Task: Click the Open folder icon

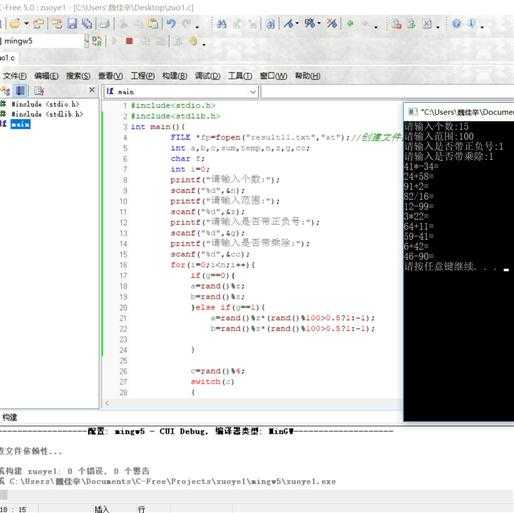Action: pos(15,24)
